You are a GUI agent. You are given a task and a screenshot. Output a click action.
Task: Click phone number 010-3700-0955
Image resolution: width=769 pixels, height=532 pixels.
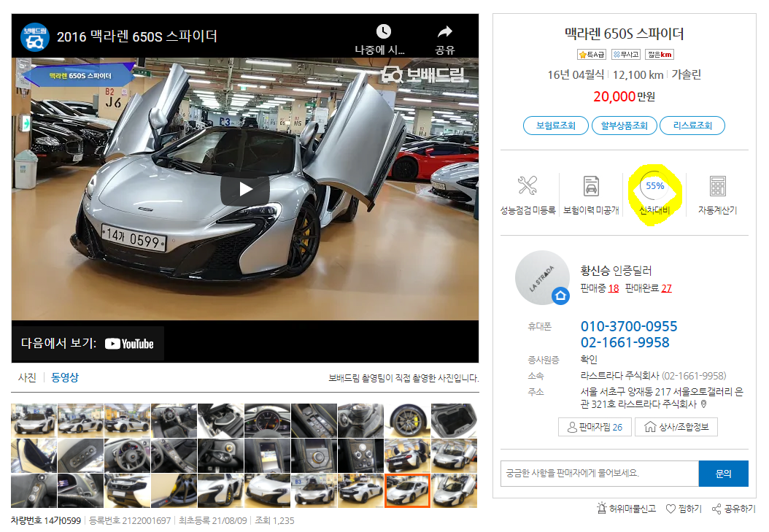[629, 326]
